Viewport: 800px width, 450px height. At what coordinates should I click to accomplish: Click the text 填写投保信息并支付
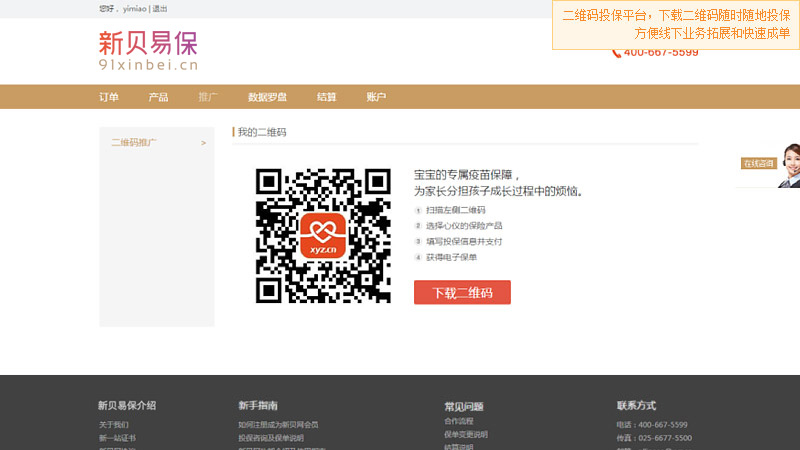(x=464, y=241)
